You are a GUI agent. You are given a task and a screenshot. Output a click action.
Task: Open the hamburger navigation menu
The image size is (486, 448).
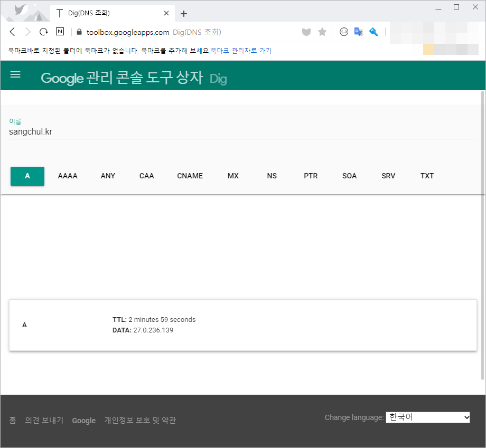[x=15, y=74]
